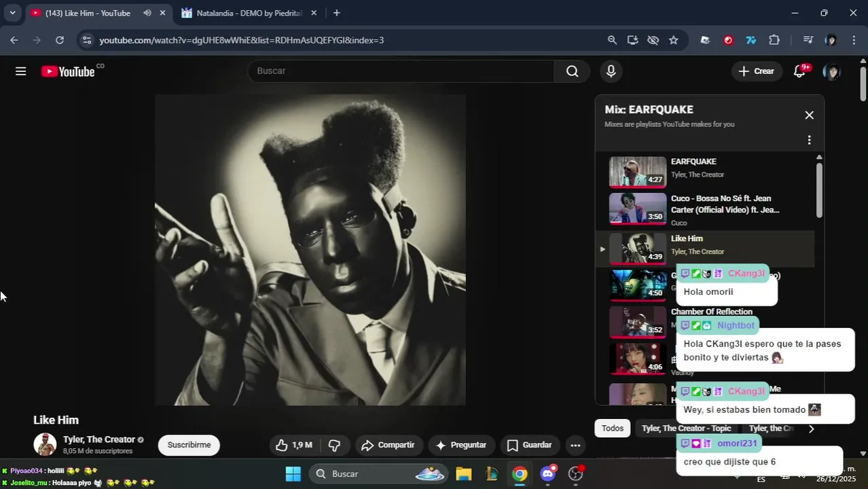Select the Tyler, The Creator - Topic chip
Image resolution: width=868 pixels, height=489 pixels.
click(x=687, y=429)
